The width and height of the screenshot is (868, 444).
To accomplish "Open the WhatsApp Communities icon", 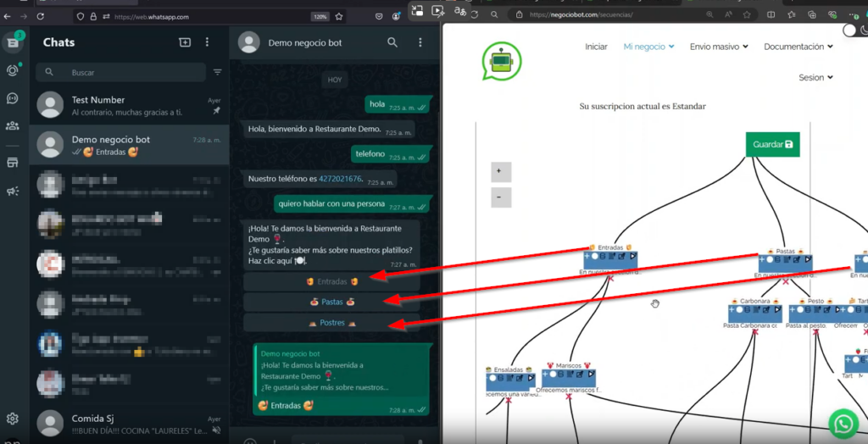I will (12, 125).
